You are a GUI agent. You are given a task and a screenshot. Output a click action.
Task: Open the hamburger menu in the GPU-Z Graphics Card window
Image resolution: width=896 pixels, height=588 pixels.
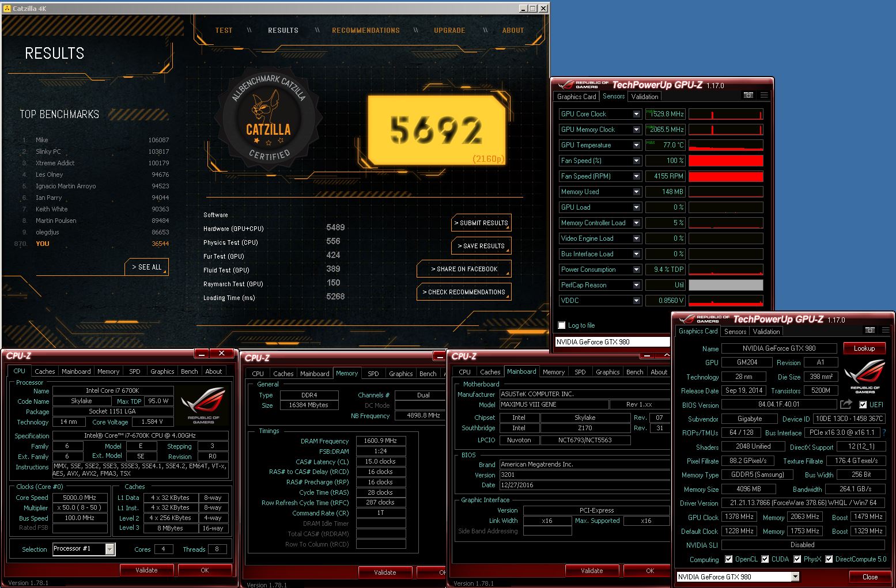(886, 331)
